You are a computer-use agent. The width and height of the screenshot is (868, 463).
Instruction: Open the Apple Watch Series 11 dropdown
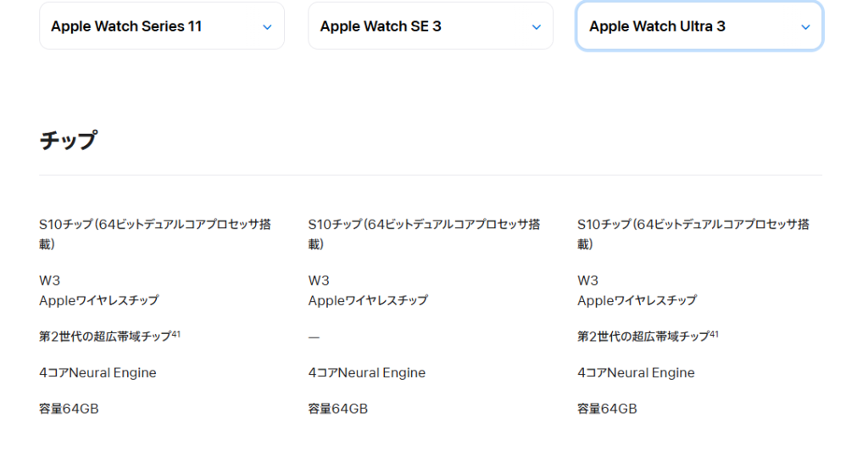[x=161, y=26]
